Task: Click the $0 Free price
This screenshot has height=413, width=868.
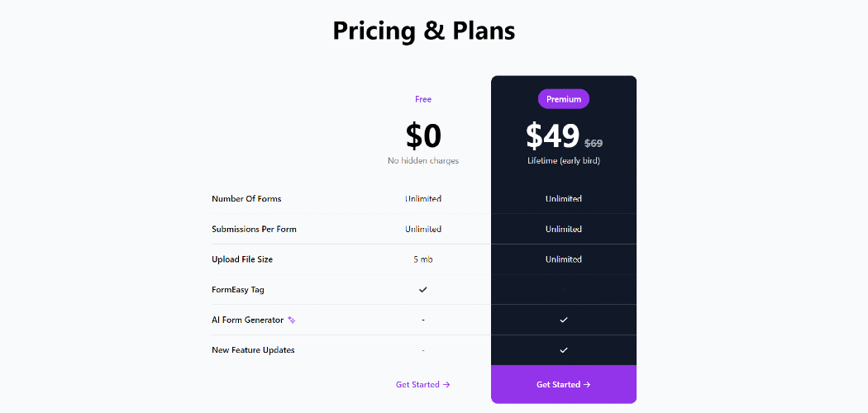Action: [x=423, y=136]
